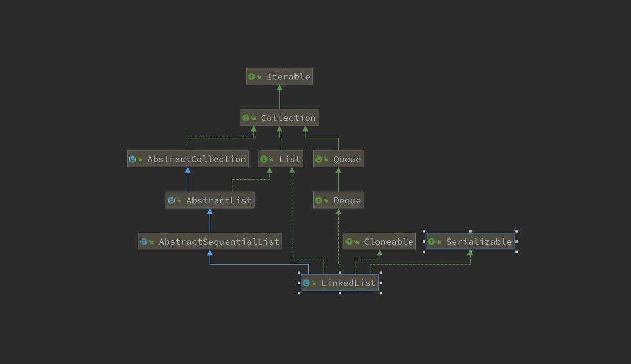This screenshot has width=631, height=364.
Task: Click the interface icon on Iterable node
Action: coord(251,77)
